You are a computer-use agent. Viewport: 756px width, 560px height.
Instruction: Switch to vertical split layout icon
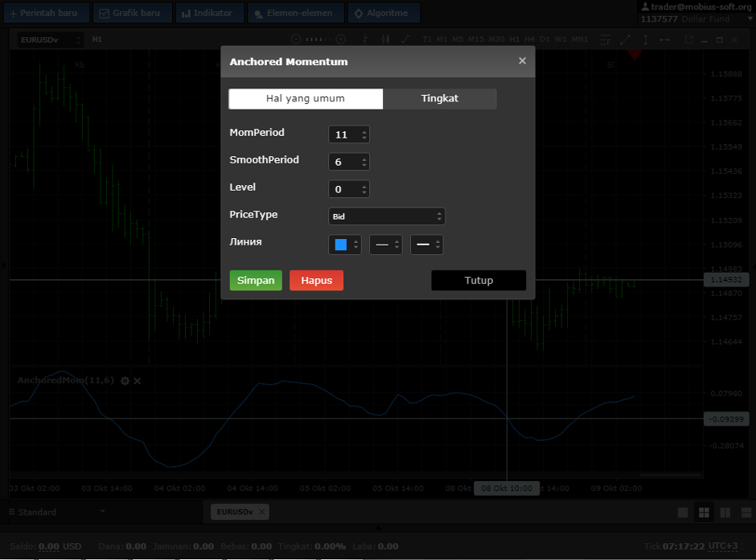pyautogui.click(x=725, y=513)
